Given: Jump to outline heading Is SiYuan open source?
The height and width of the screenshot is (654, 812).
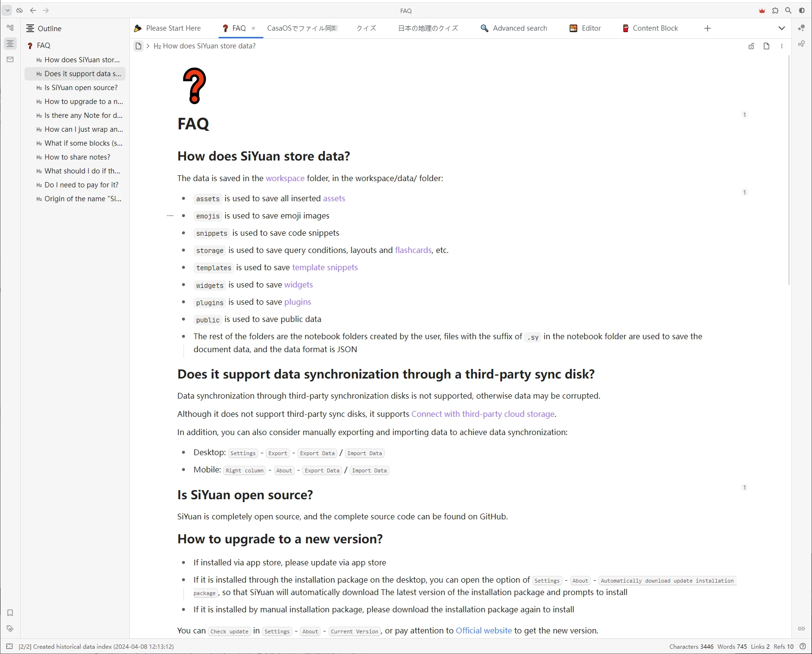Looking at the screenshot, I should coord(75,88).
